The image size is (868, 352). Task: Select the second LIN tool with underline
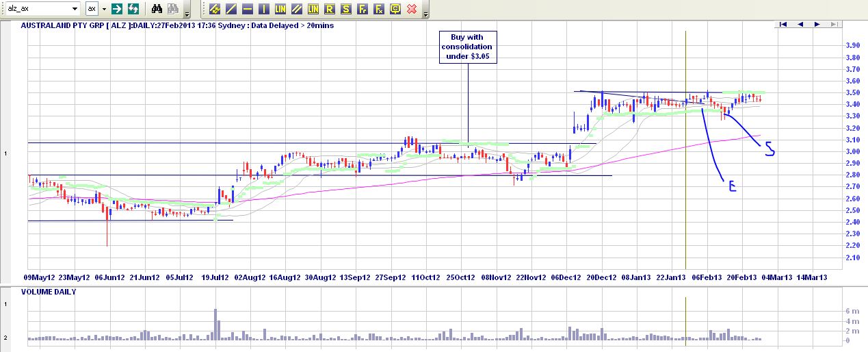pyautogui.click(x=313, y=9)
